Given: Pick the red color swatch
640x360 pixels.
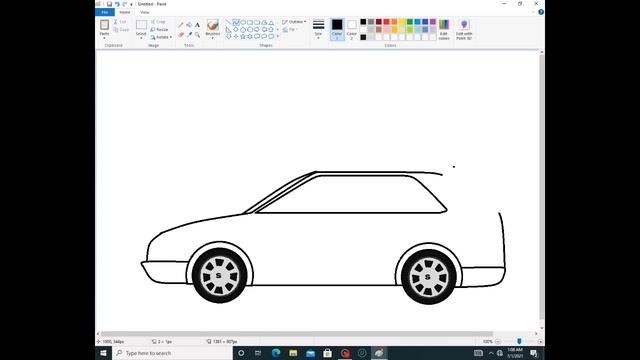Looking at the screenshot, I should (x=387, y=22).
